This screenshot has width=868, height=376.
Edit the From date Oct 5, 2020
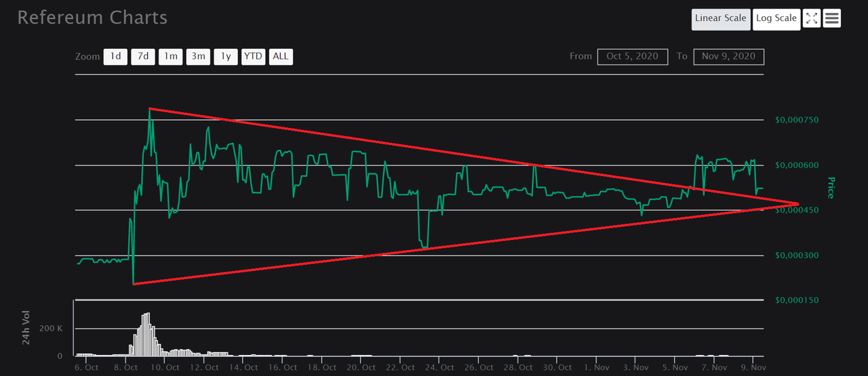coord(633,56)
